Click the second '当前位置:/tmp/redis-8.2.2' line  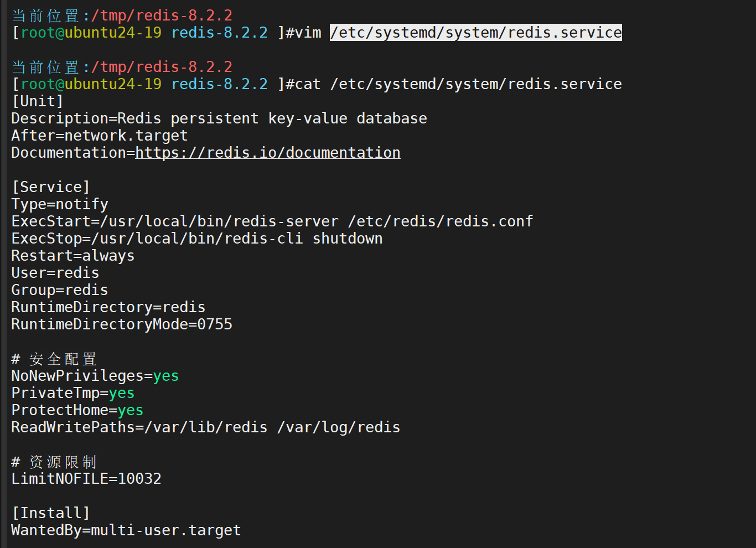[122, 67]
